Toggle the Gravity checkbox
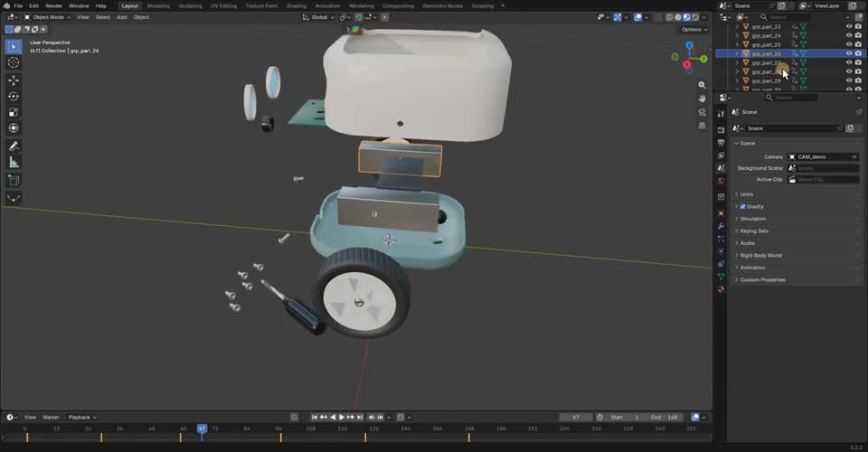Viewport: 868px width, 452px height. coord(743,206)
